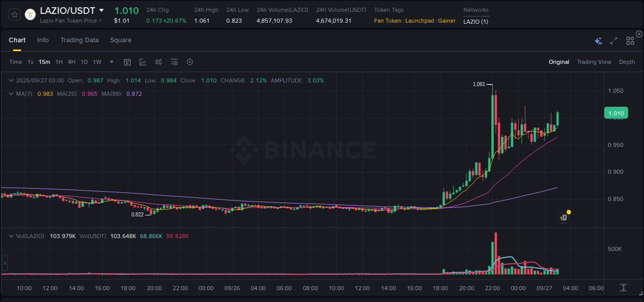
Task: Open the chart layout grid picker
Action: point(630,40)
